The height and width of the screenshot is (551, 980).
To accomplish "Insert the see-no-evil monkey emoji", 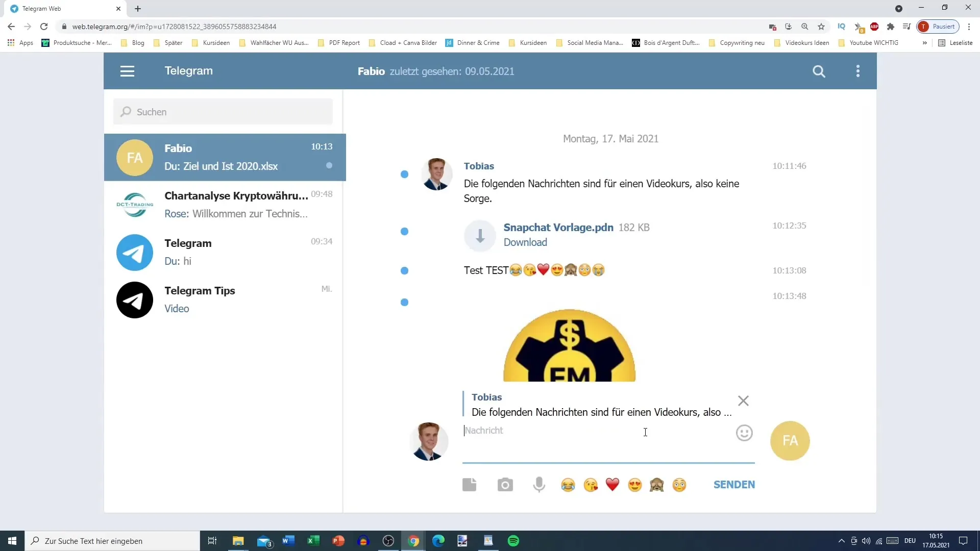I will 657,485.
